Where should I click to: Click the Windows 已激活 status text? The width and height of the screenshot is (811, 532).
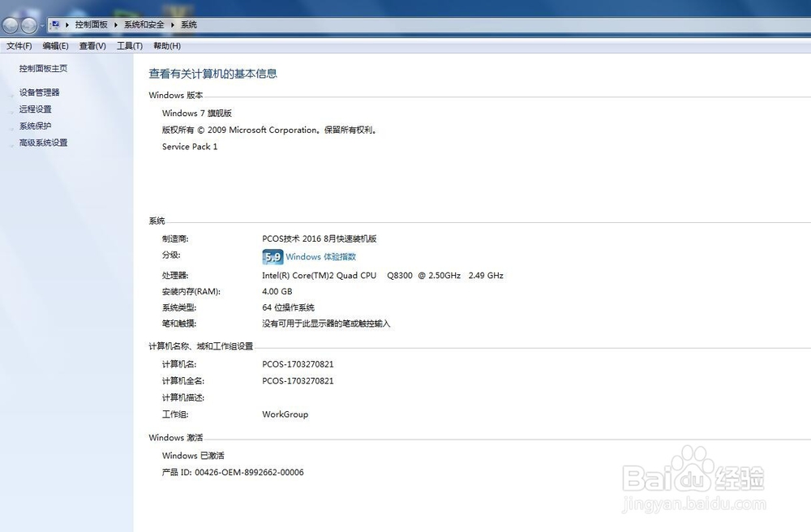[x=193, y=456]
